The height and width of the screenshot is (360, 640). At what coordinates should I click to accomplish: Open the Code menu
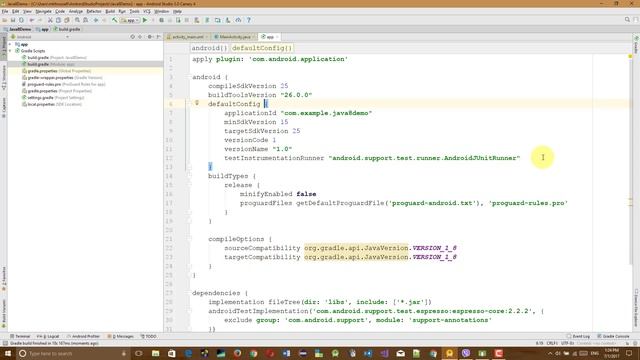pos(60,11)
